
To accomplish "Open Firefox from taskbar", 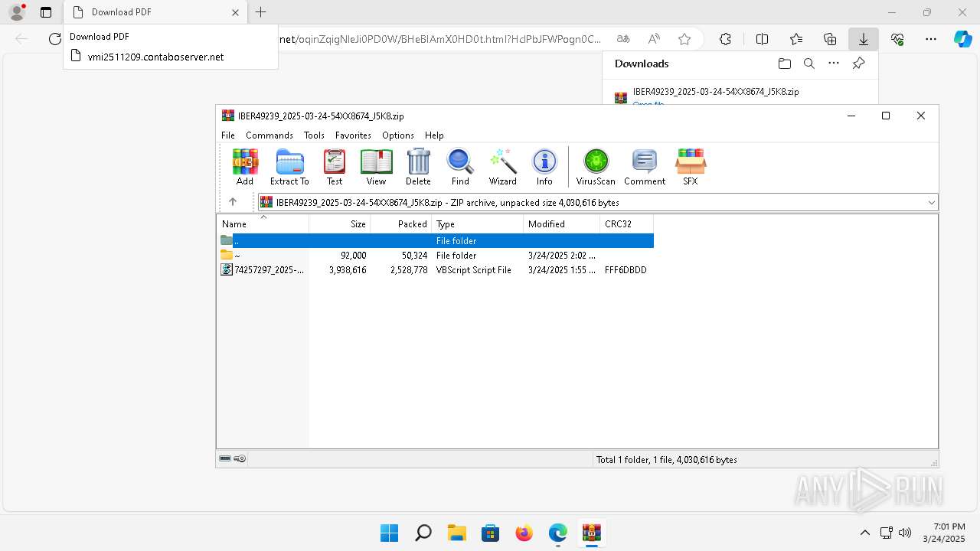I will (x=524, y=533).
